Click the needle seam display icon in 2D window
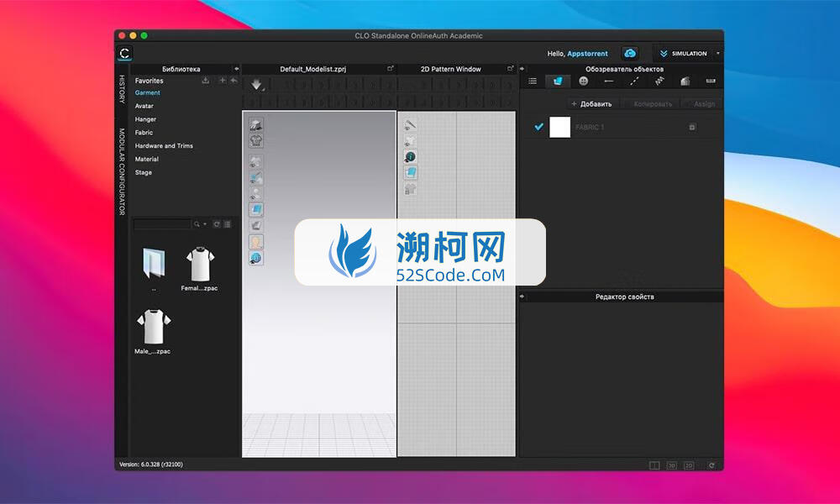The width and height of the screenshot is (840, 504). click(411, 125)
